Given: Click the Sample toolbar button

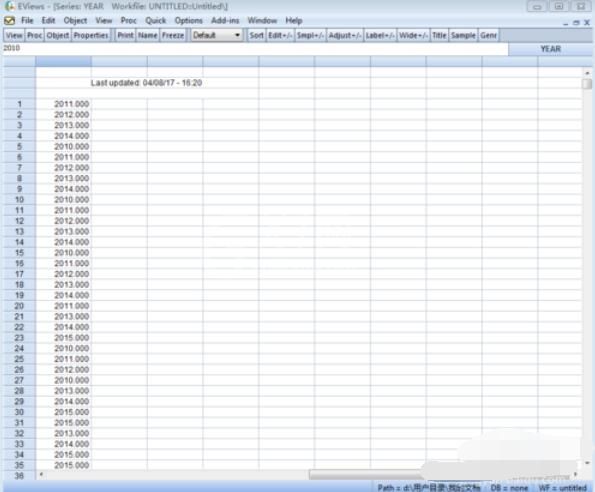Looking at the screenshot, I should tap(463, 35).
